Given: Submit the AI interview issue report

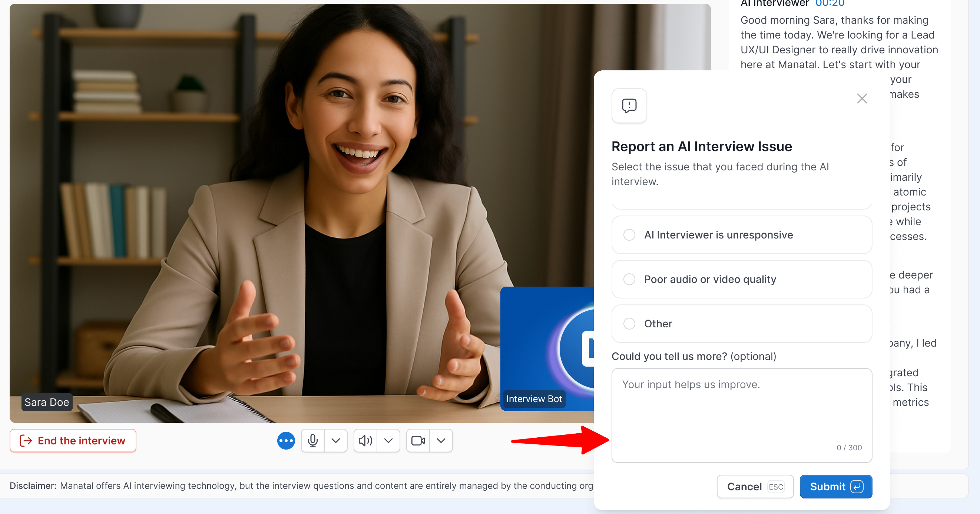Looking at the screenshot, I should (x=836, y=487).
